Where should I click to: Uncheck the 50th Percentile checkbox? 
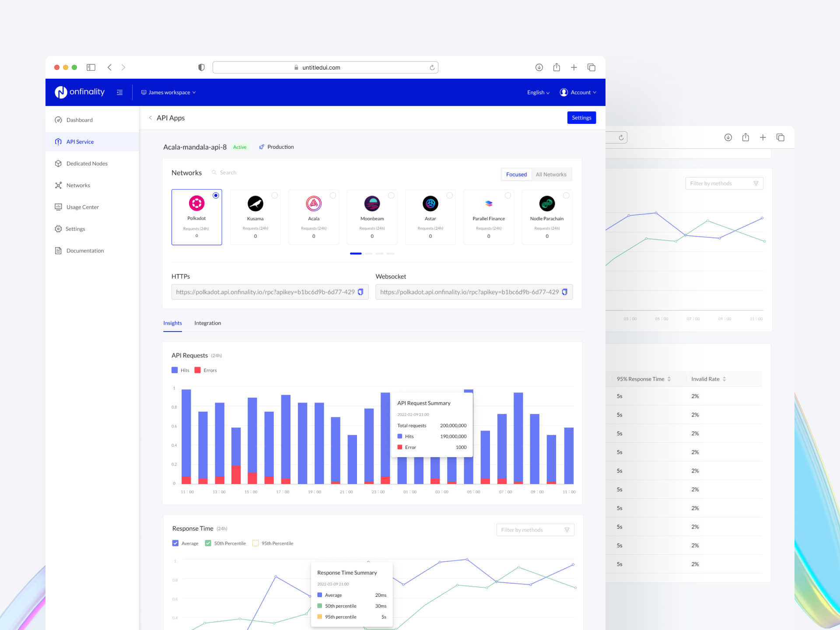point(208,543)
